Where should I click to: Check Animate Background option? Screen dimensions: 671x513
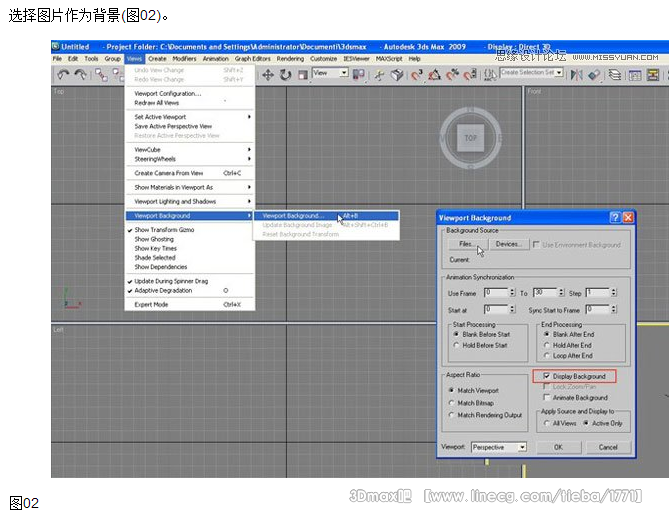tap(546, 397)
